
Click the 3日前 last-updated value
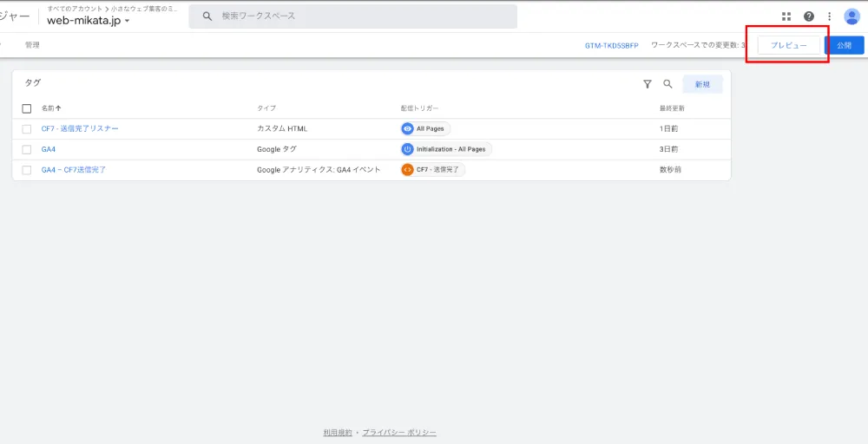pos(668,149)
